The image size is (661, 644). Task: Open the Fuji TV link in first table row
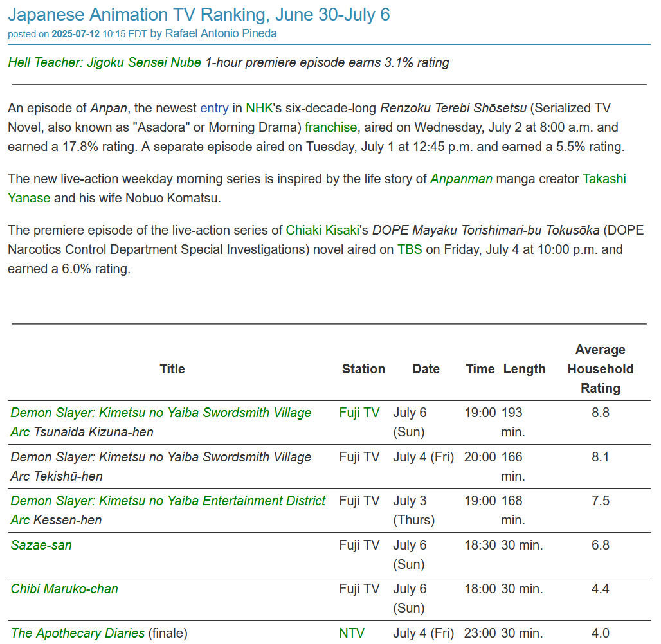(359, 413)
